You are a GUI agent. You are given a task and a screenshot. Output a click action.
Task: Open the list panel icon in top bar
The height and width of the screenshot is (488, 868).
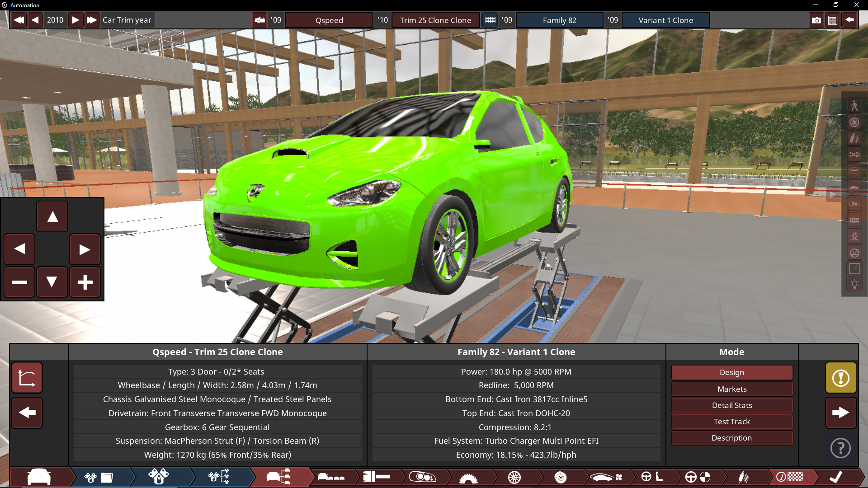tap(833, 20)
